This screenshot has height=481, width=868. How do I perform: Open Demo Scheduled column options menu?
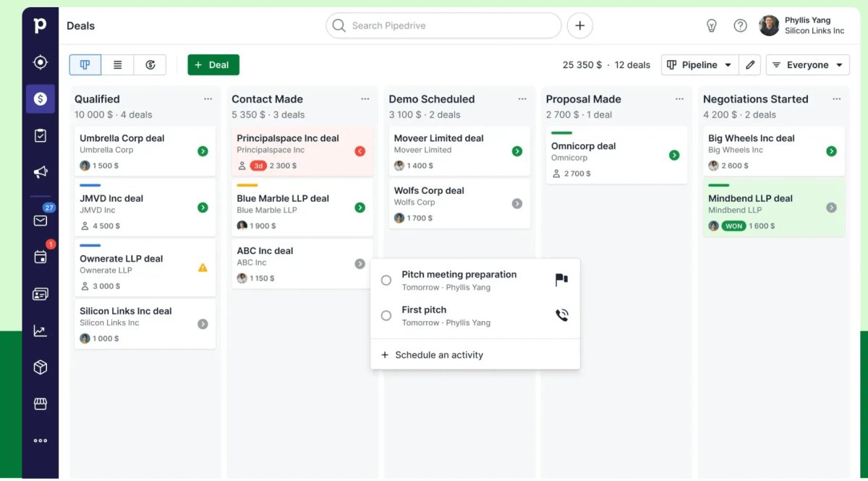(x=522, y=99)
